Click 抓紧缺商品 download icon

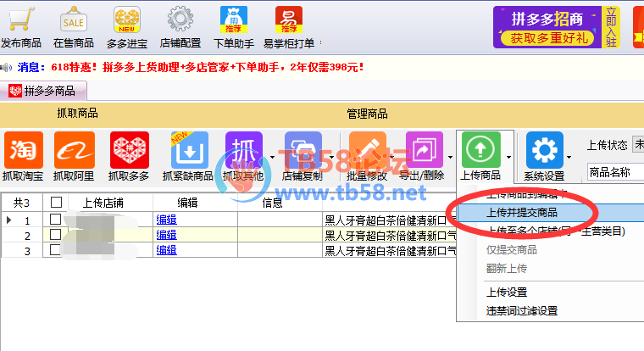coord(187,151)
